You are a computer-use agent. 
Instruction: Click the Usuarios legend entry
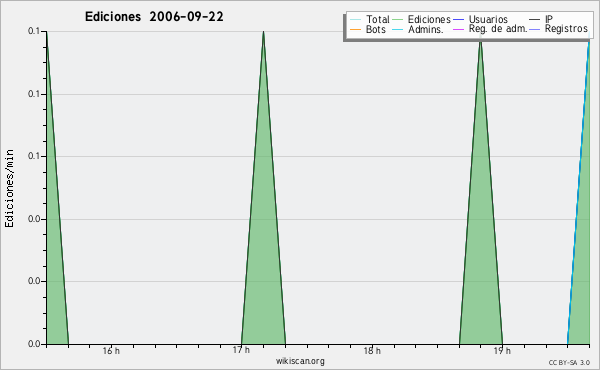pos(480,19)
